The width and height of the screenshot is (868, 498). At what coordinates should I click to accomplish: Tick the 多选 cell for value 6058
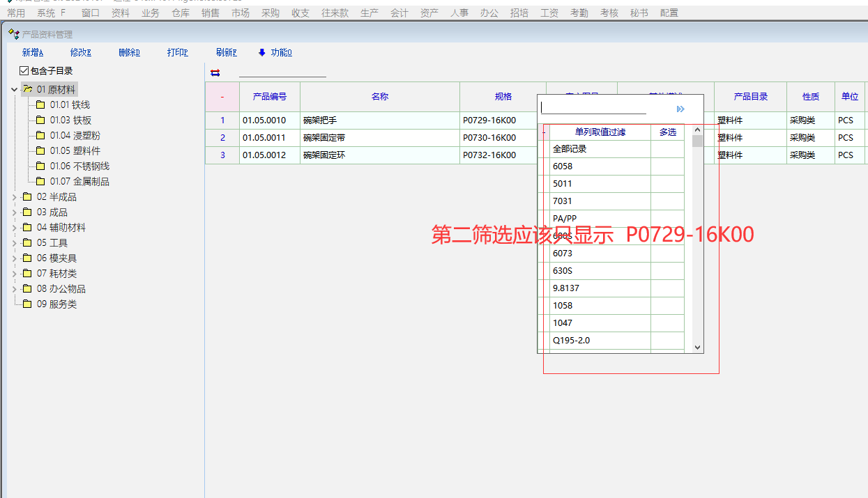(667, 166)
